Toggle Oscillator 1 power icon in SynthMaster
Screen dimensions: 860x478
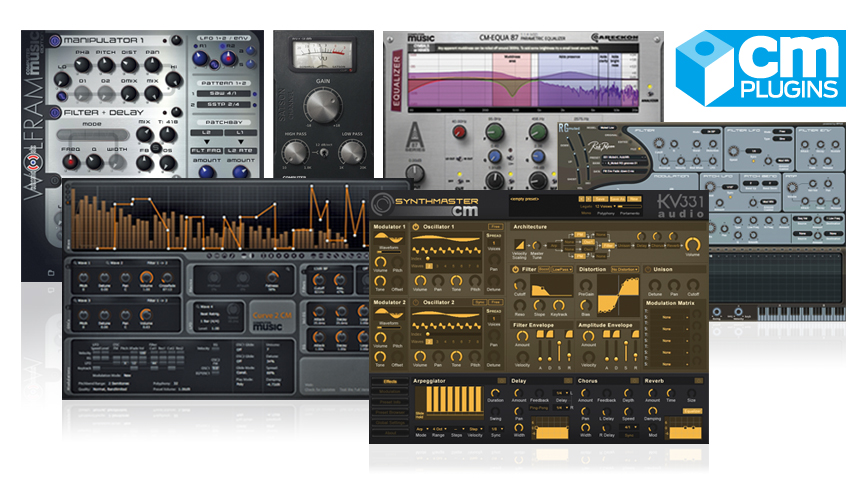pyautogui.click(x=416, y=226)
